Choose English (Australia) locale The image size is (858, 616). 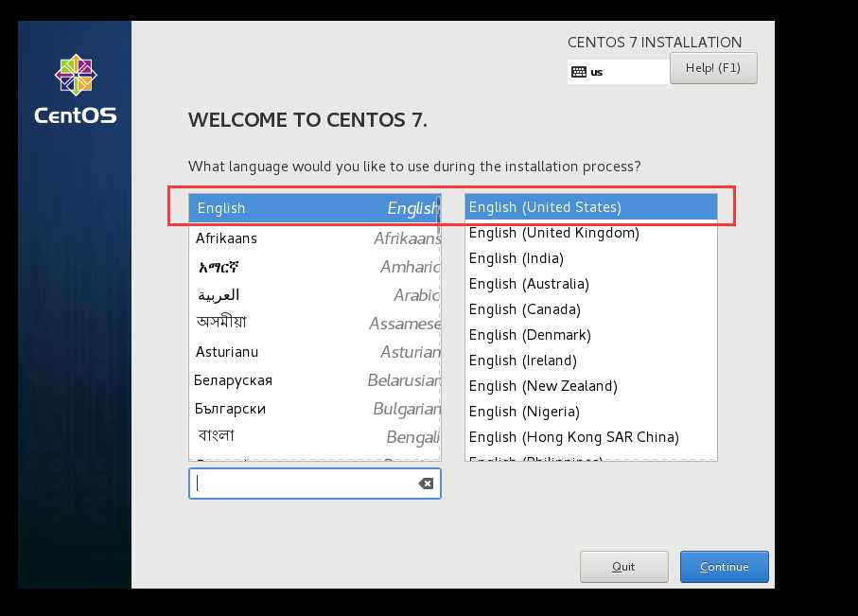point(591,284)
